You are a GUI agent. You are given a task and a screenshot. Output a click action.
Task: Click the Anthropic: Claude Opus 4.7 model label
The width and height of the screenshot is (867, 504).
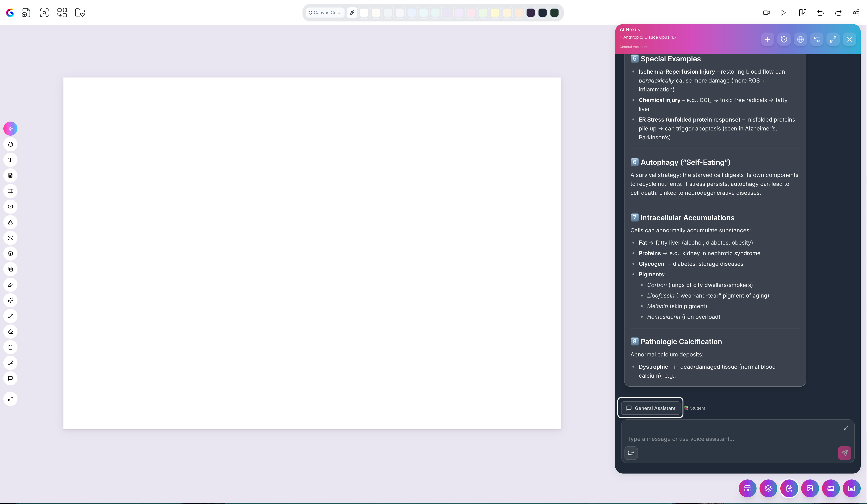point(650,38)
